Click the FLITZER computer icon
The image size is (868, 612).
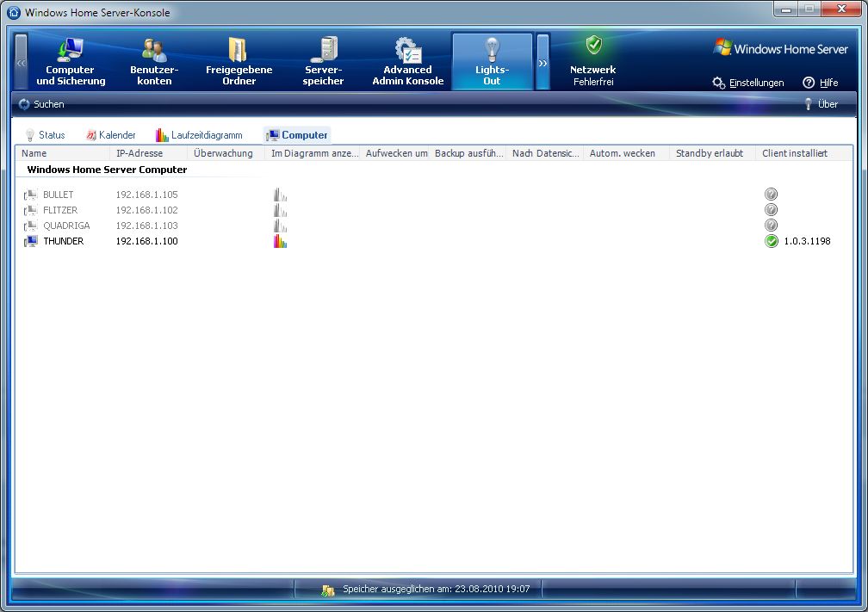tap(31, 210)
